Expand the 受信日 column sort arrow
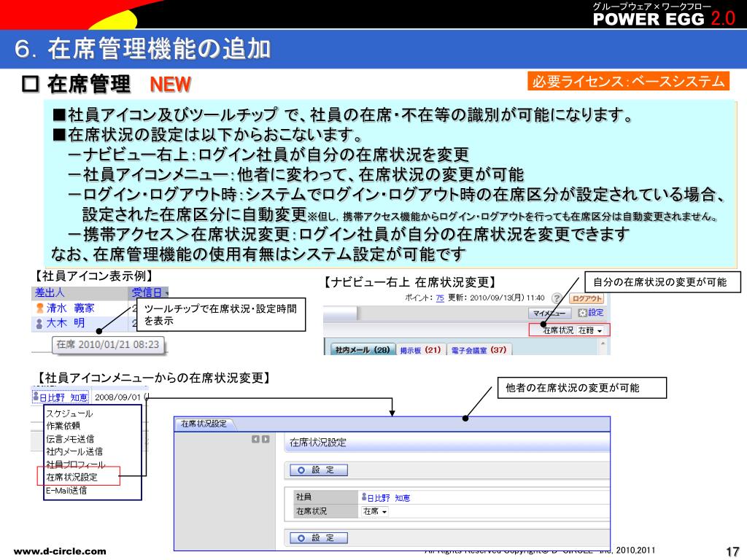This screenshot has width=747, height=560. (x=166, y=293)
